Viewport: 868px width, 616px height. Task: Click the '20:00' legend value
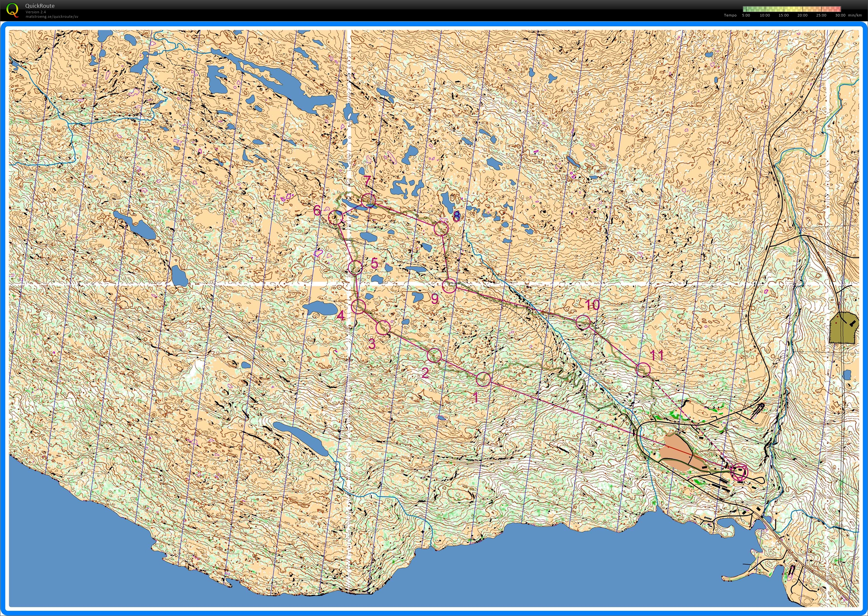click(803, 16)
